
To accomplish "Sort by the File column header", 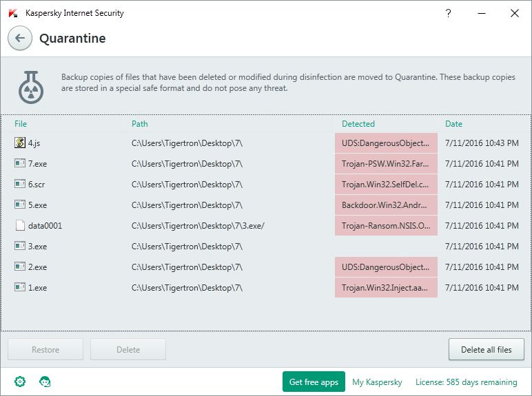I will click(x=21, y=124).
